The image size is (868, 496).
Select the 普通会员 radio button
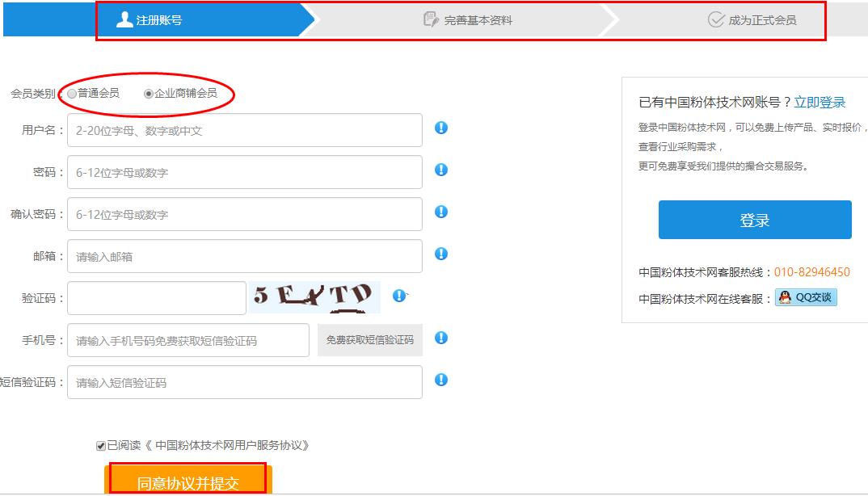coord(73,94)
